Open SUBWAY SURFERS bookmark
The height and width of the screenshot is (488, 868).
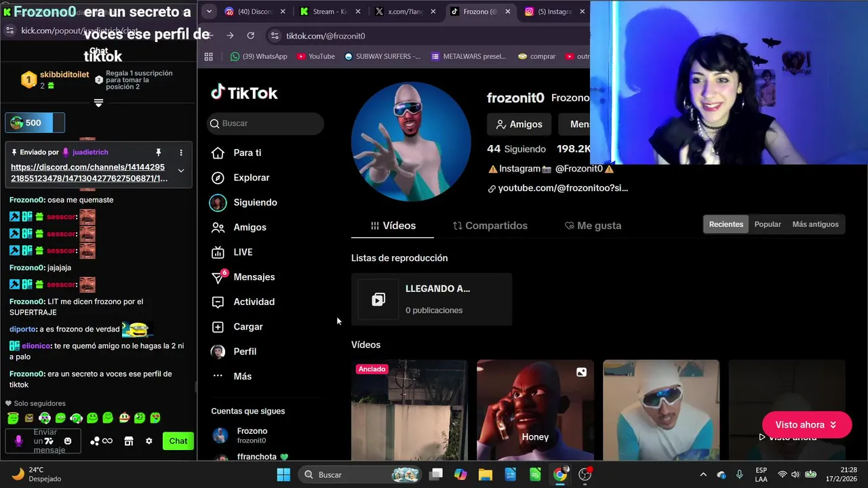coord(382,56)
